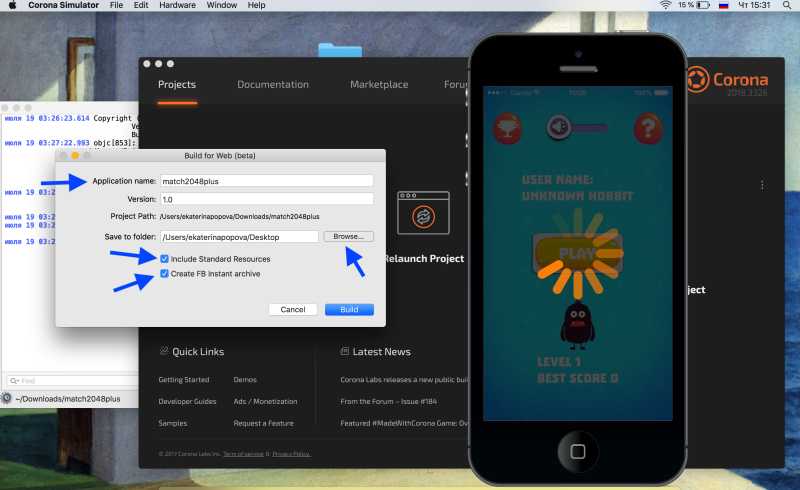This screenshot has width=800, height=490.
Task: Open the folder icon on the desktop
Action: [x=340, y=50]
